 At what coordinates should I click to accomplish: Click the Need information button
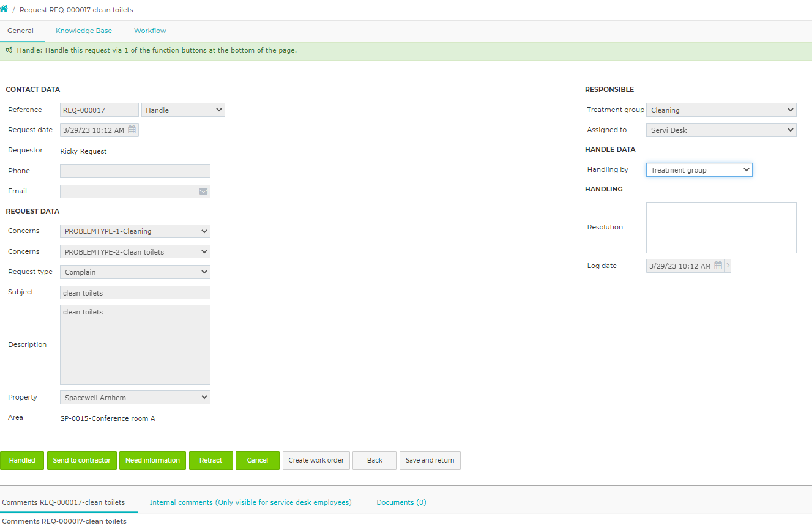(x=153, y=460)
